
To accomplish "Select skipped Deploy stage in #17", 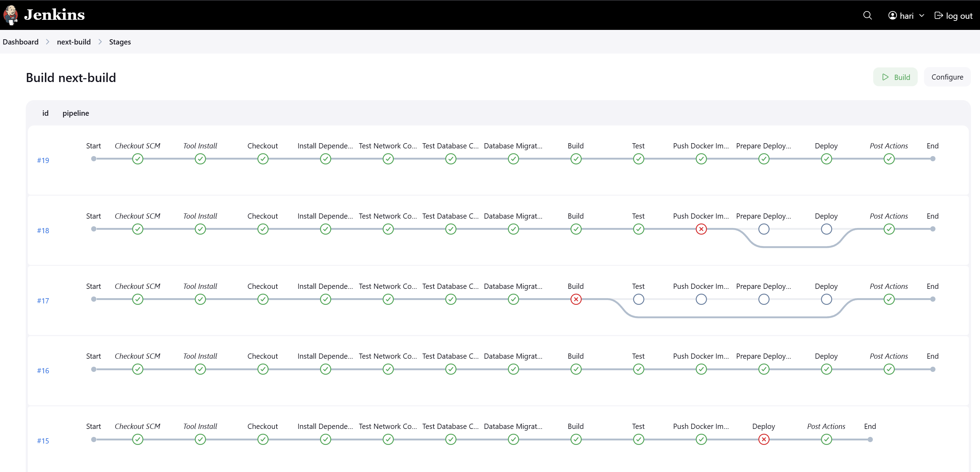I will (x=826, y=300).
